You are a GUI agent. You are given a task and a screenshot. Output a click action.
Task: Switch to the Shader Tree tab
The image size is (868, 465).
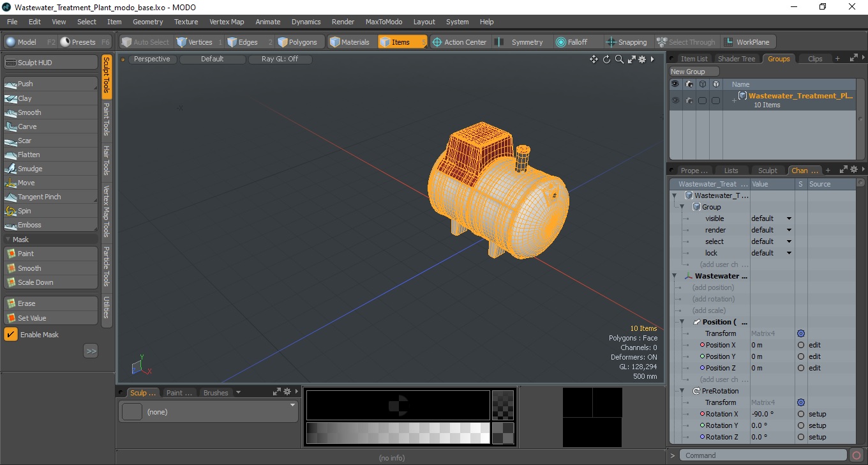click(737, 59)
